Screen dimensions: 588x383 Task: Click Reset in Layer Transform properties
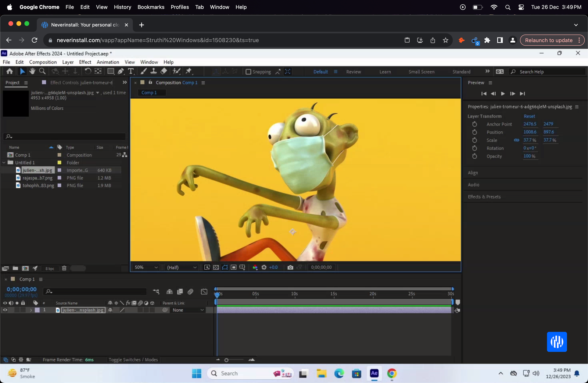click(529, 116)
